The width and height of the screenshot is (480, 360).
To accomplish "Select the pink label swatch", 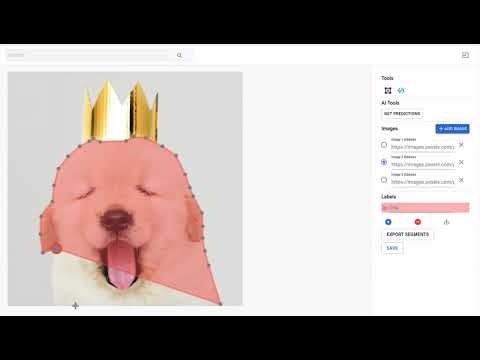I will pyautogui.click(x=425, y=208).
